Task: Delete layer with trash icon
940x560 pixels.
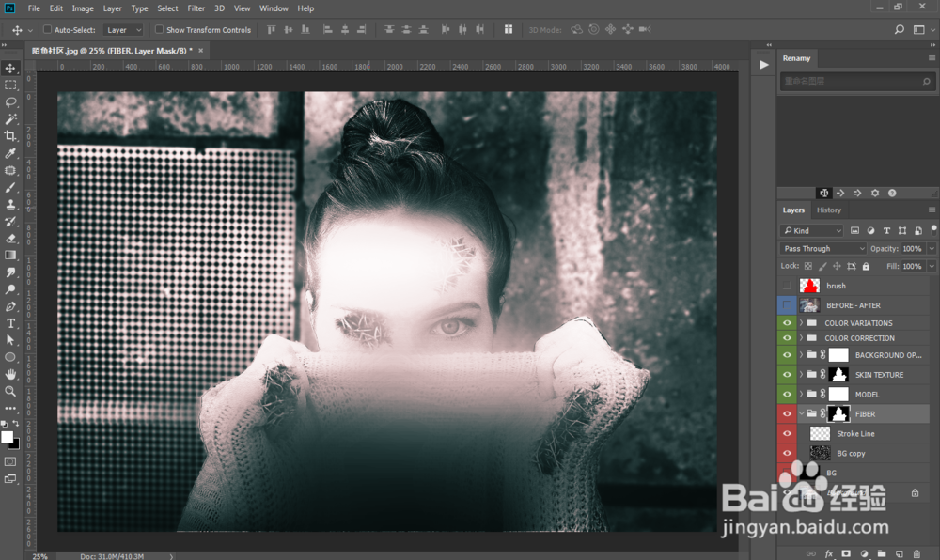Action: (916, 554)
